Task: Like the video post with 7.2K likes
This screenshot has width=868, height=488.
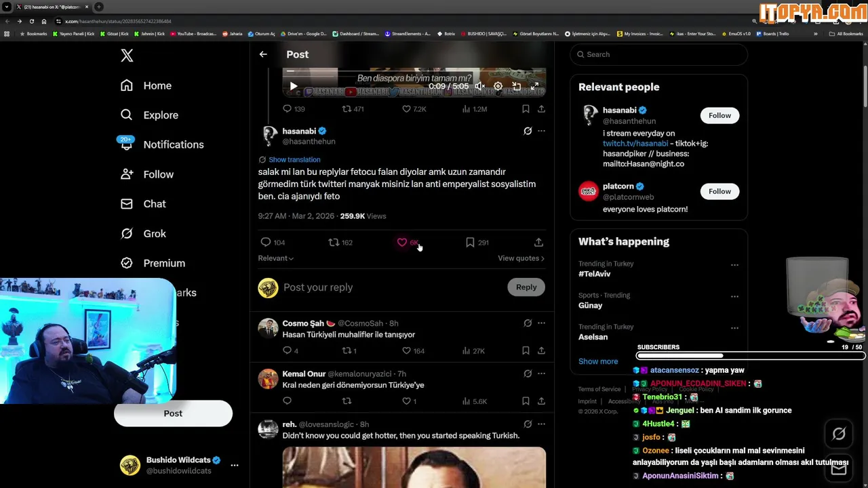Action: (x=414, y=108)
